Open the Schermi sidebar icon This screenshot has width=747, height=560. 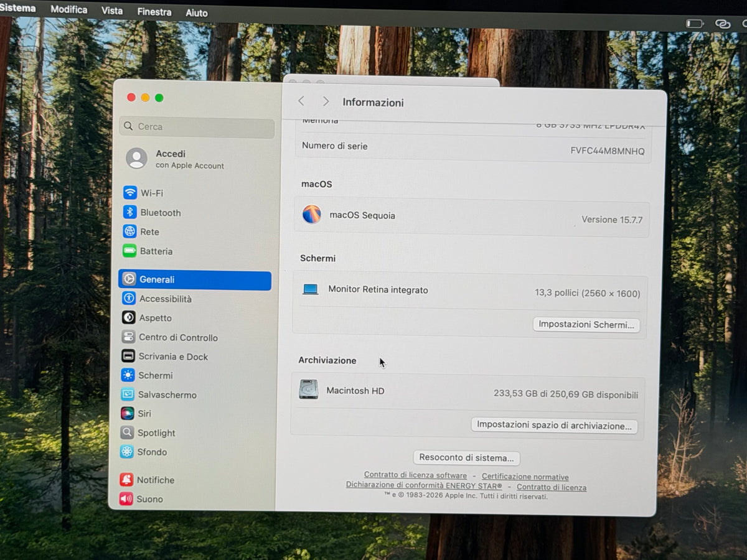[128, 375]
